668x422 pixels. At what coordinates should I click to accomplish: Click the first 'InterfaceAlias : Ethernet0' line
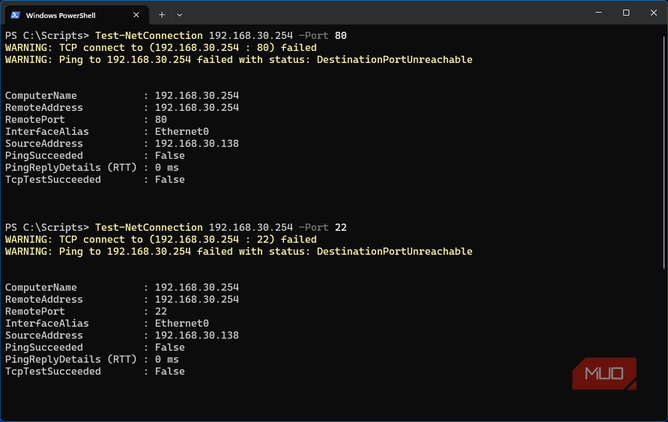click(107, 132)
